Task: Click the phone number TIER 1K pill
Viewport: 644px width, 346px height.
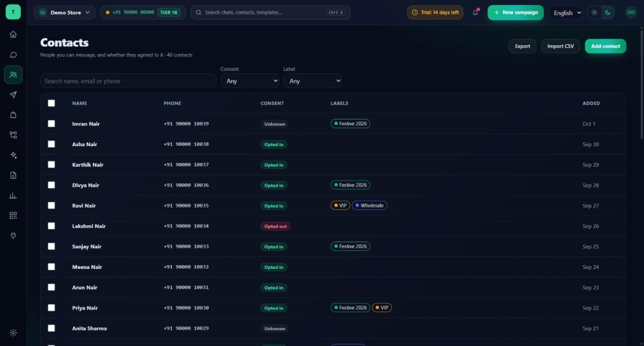Action: click(x=143, y=12)
